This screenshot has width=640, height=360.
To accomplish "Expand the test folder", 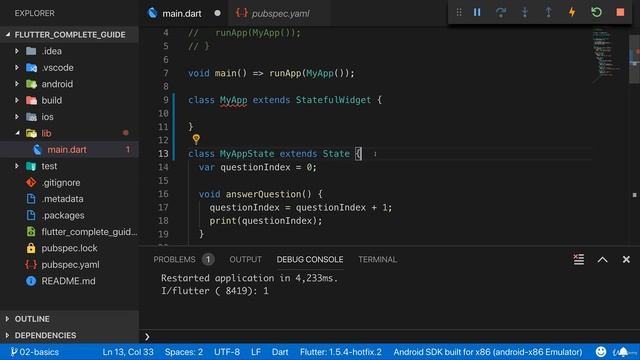I will pyautogui.click(x=17, y=166).
